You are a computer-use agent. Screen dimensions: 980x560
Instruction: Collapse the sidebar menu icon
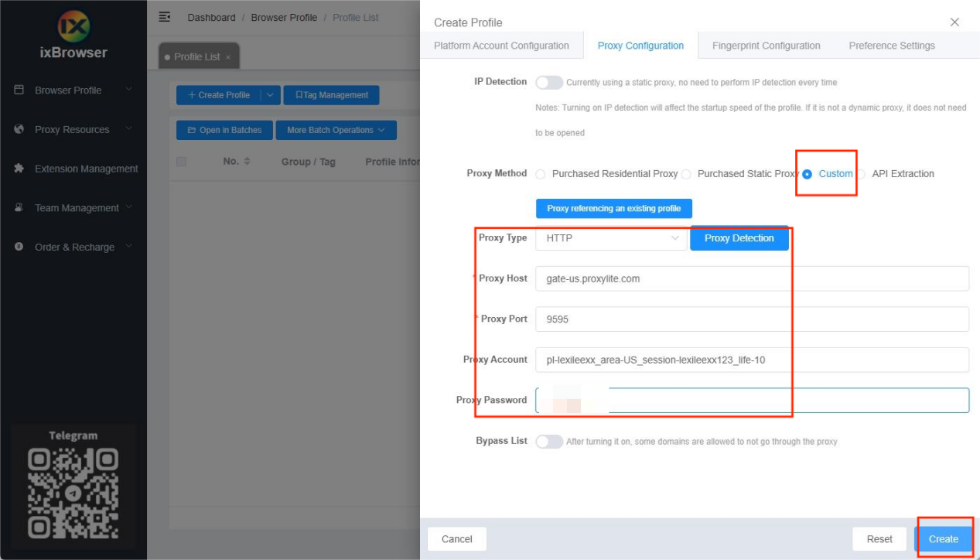[164, 16]
